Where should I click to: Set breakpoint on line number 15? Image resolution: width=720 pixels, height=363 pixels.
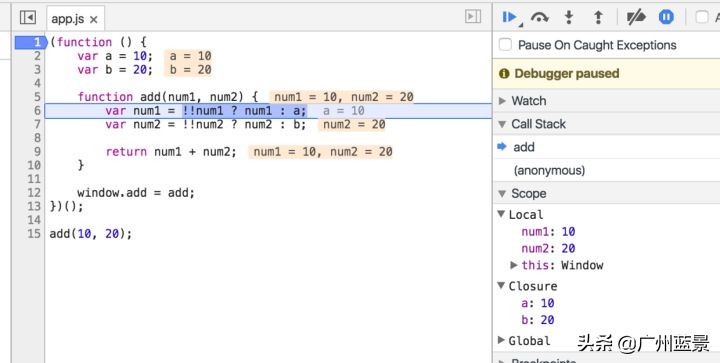point(34,233)
